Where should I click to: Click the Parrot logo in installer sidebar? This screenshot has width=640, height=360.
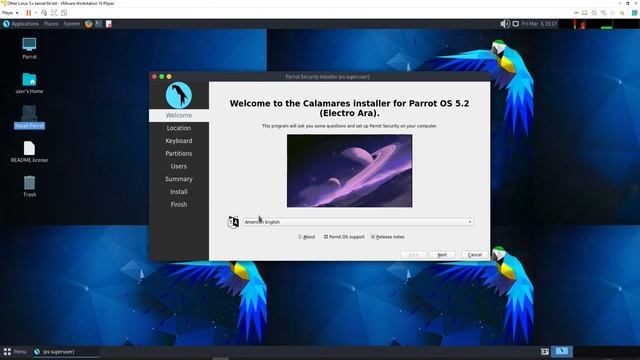pos(179,95)
